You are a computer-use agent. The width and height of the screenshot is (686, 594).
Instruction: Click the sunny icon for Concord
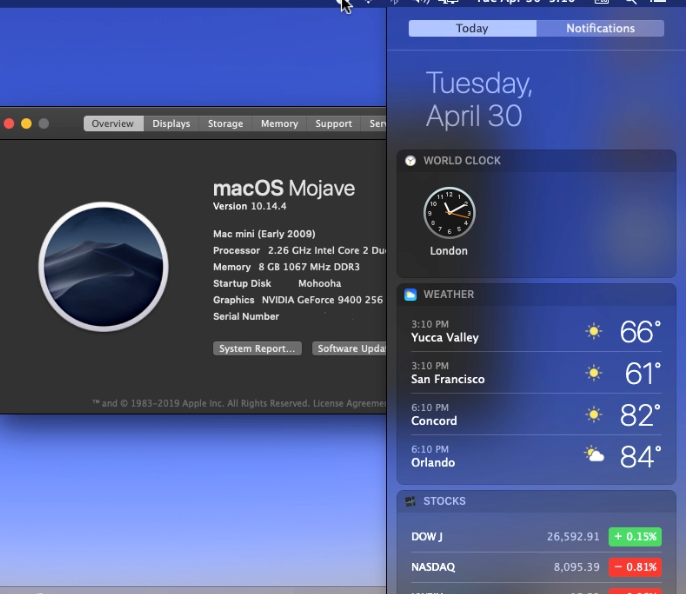click(594, 414)
